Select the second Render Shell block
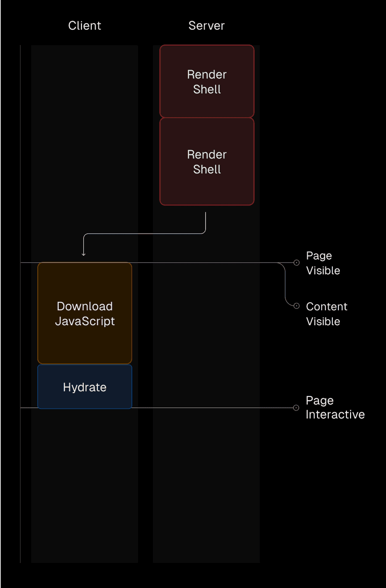The height and width of the screenshot is (588, 386). tap(207, 161)
